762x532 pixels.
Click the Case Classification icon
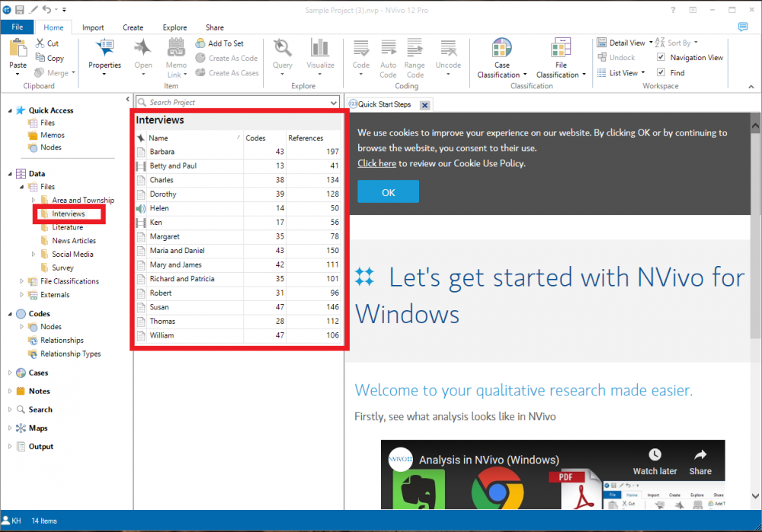[501, 48]
